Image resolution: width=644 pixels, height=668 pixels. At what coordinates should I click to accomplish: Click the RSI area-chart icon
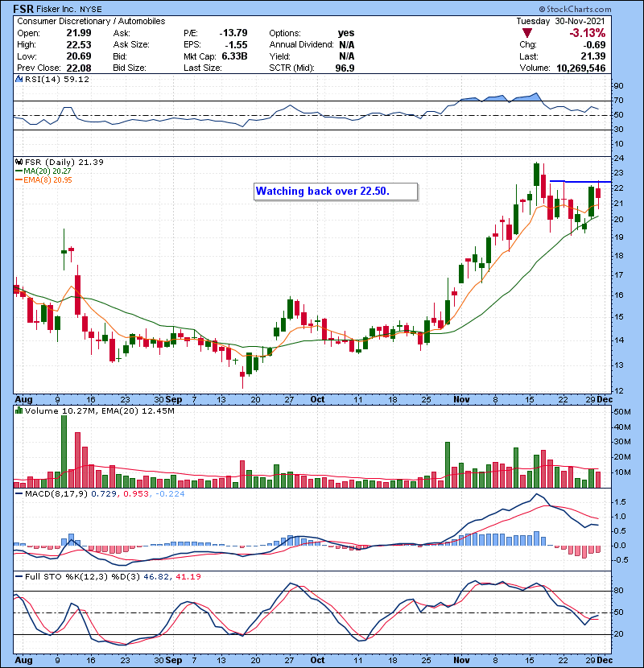coord(19,79)
